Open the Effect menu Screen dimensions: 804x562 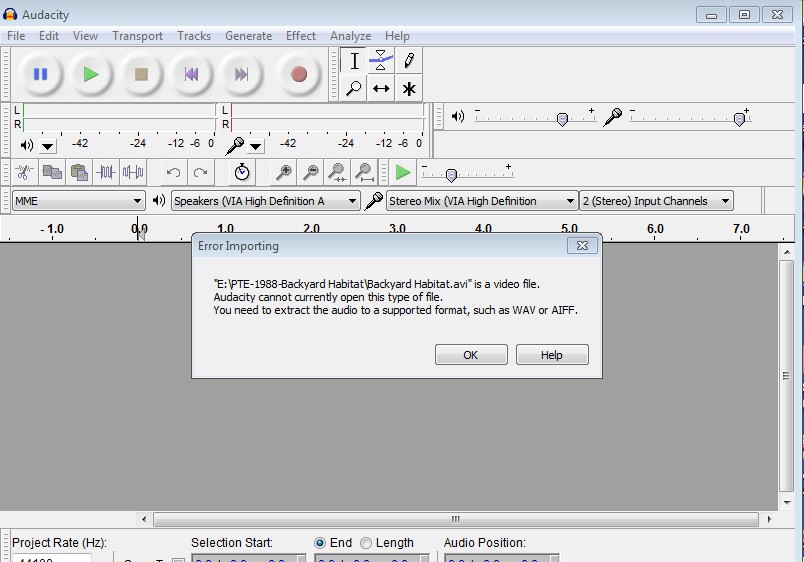point(300,36)
